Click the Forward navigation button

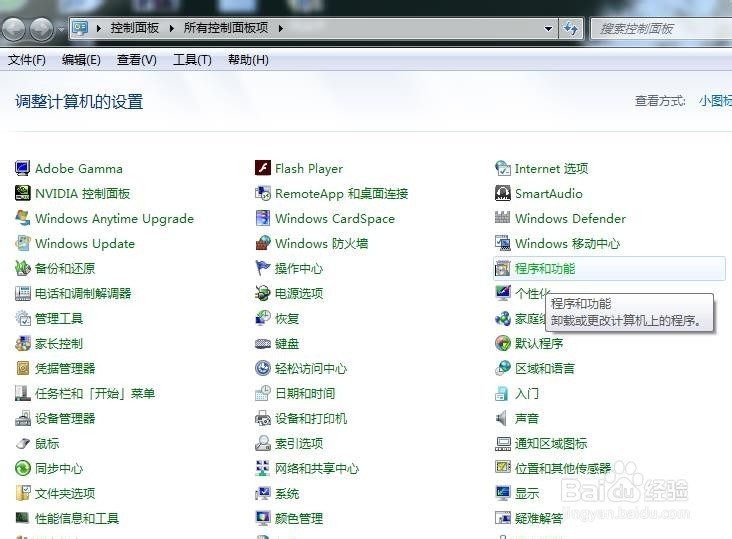coord(42,29)
